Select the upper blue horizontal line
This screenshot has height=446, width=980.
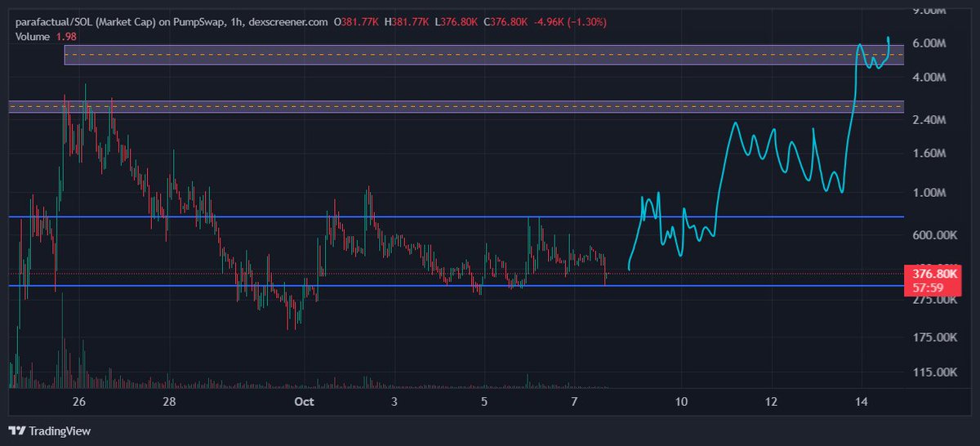click(457, 216)
